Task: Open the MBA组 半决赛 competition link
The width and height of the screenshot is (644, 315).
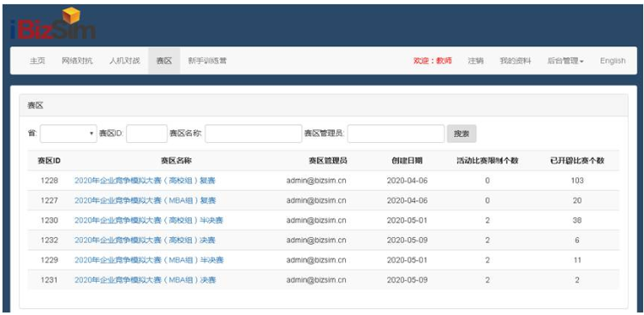Action: 149,260
